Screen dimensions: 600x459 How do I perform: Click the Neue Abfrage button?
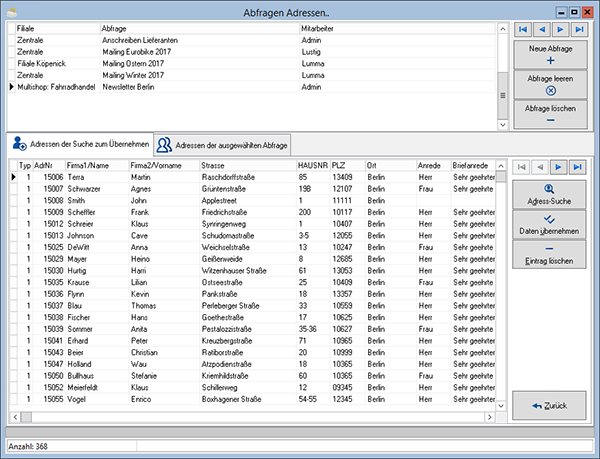pos(550,55)
